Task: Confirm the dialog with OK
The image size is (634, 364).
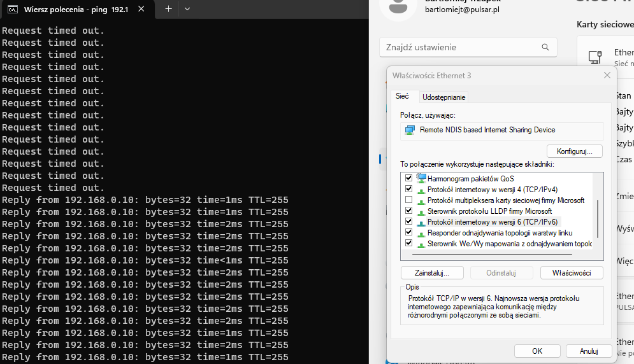Action: (537, 351)
